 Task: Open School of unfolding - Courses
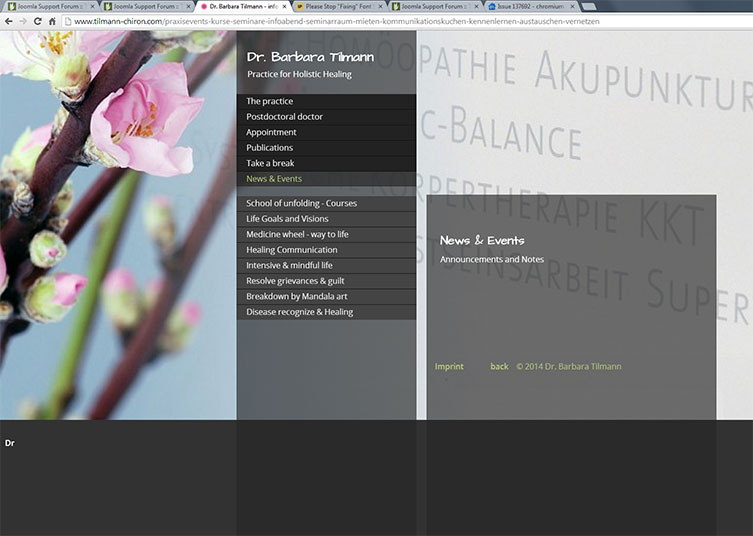pos(327,203)
